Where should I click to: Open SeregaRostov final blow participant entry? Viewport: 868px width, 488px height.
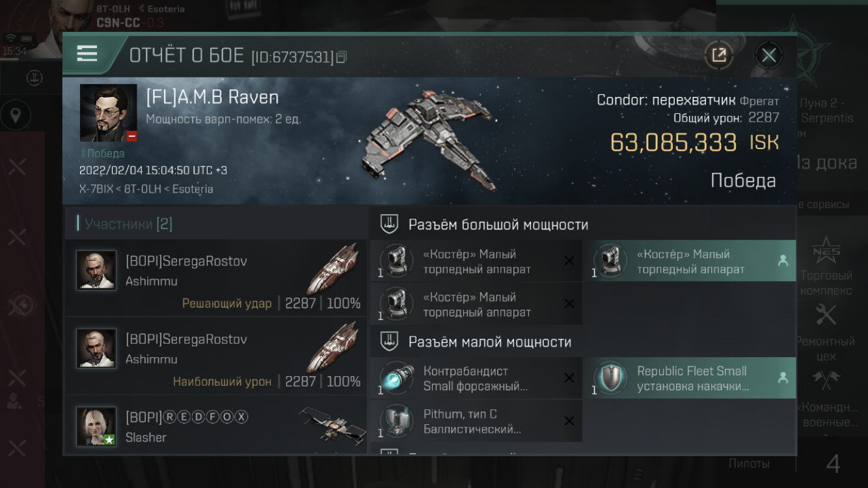pyautogui.click(x=215, y=278)
